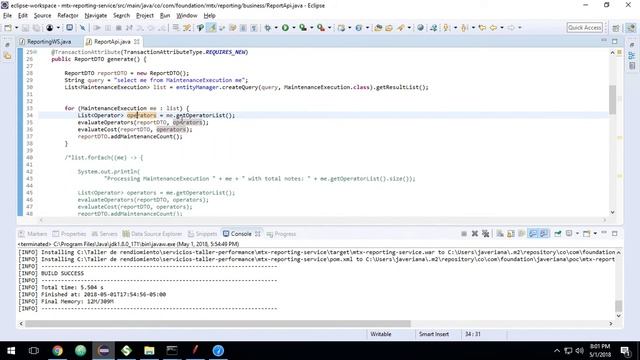This screenshot has width=640, height=360.
Task: Click the Back navigation arrow icon
Action: pyautogui.click(x=493, y=28)
